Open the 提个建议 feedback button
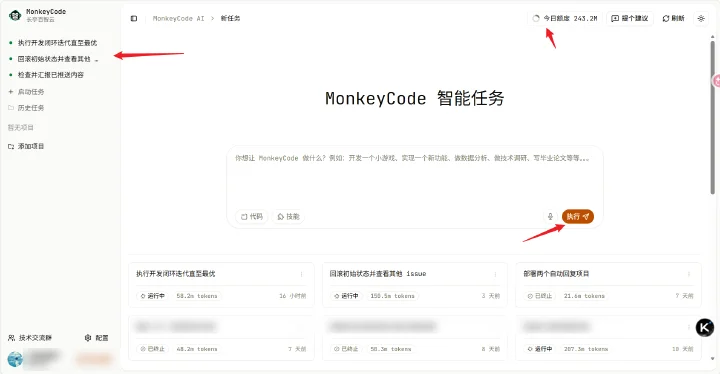720x374 pixels. coord(630,18)
